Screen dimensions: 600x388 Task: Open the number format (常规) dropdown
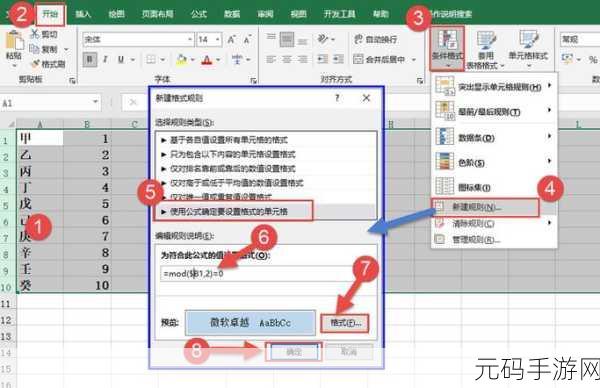click(580, 39)
